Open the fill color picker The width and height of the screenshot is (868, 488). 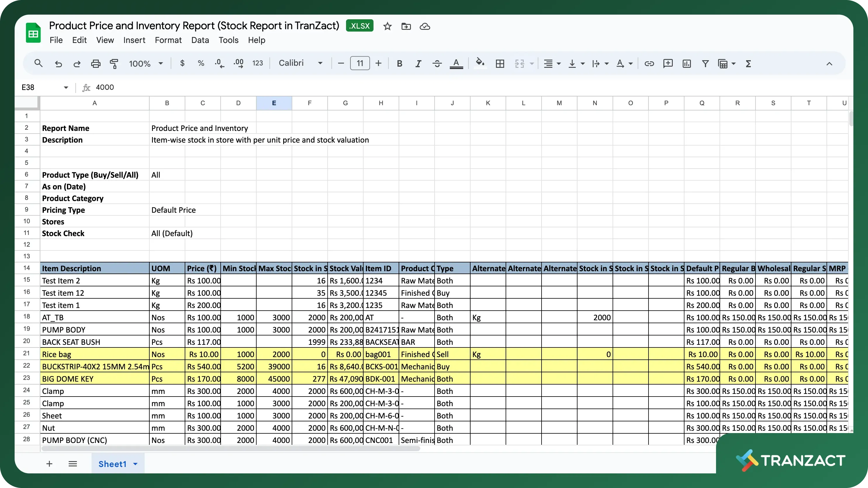tap(480, 63)
